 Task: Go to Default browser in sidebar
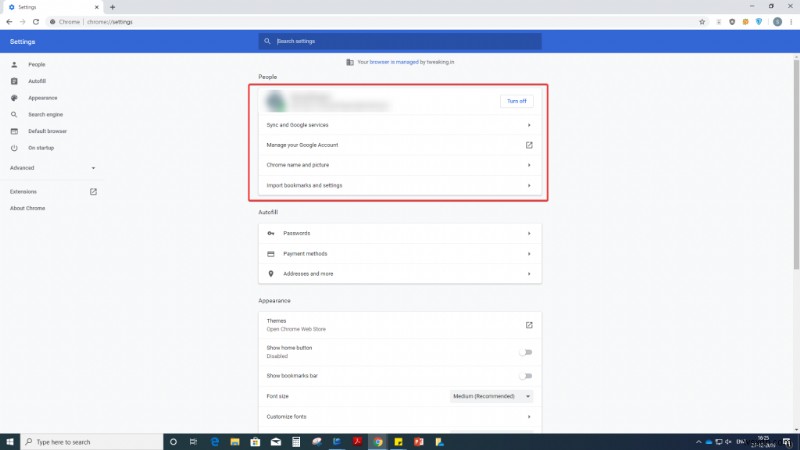(47, 131)
